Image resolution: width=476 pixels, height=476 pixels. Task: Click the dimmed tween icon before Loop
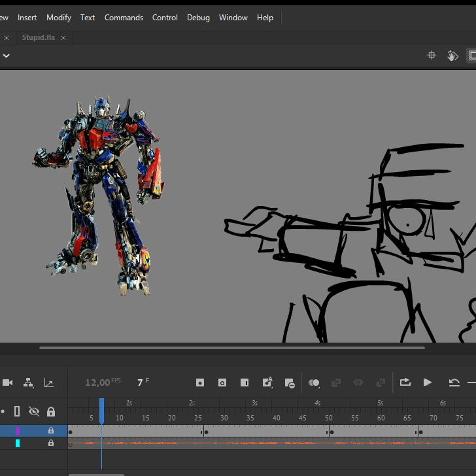point(381,382)
